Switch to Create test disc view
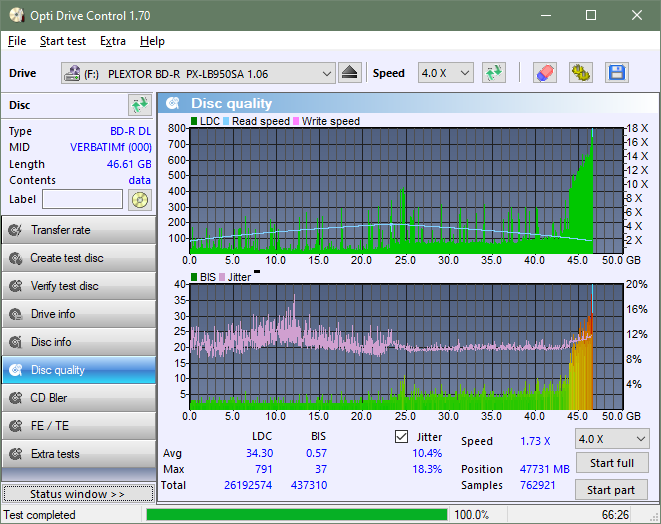The width and height of the screenshot is (661, 524). [79, 258]
